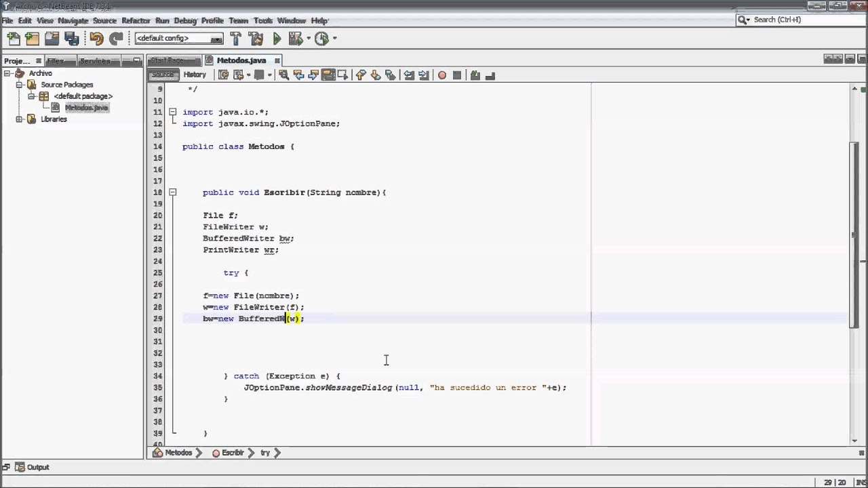Stop macro recording with the square icon
Viewport: 868px width, 488px height.
click(457, 75)
